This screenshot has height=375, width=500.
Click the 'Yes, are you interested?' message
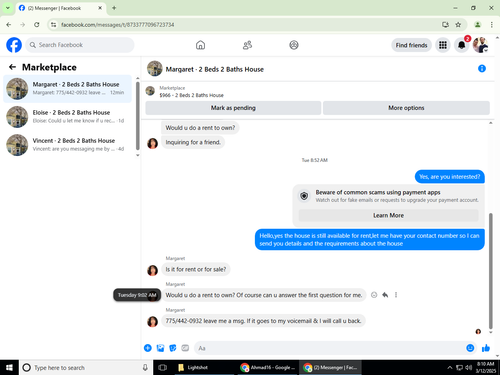[x=450, y=177]
